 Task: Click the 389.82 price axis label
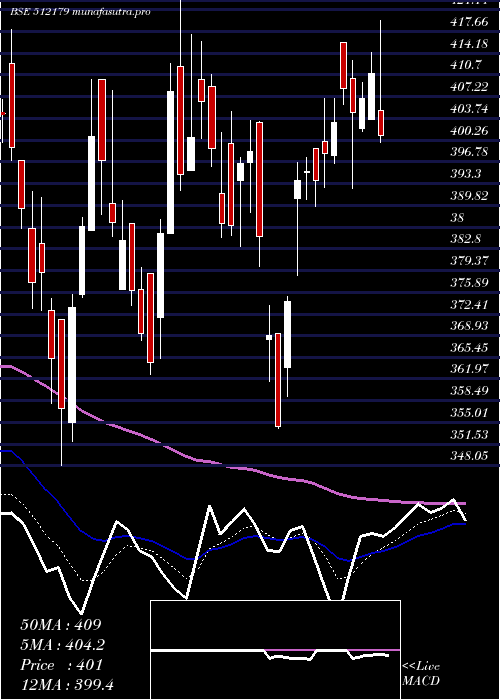coord(469,195)
